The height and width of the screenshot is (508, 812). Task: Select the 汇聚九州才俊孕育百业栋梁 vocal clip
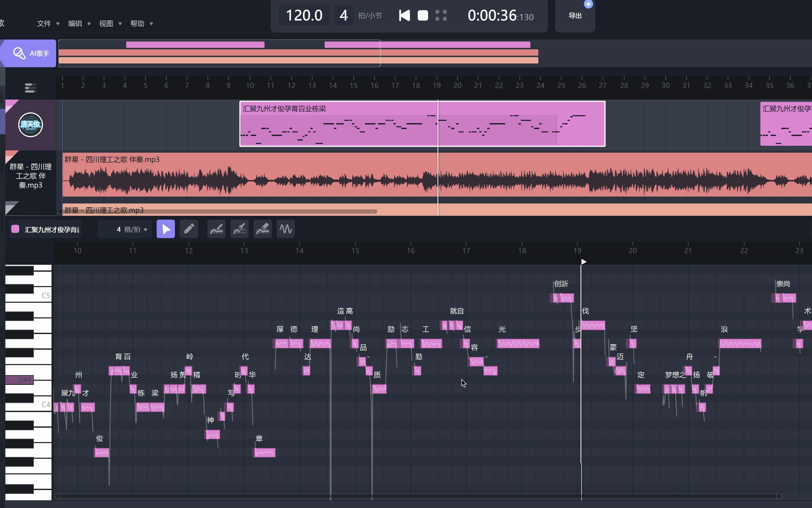(x=422, y=124)
